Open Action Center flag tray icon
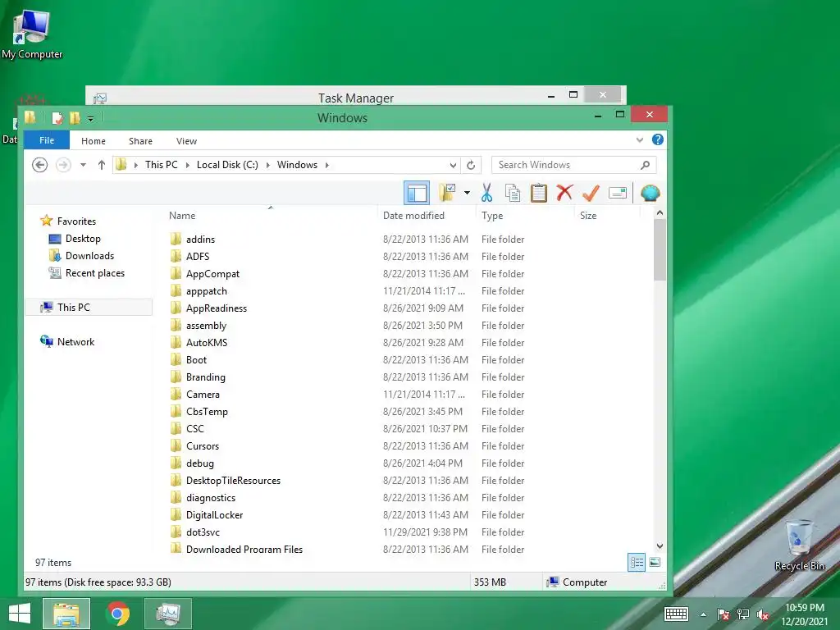840x630 pixels. (723, 614)
